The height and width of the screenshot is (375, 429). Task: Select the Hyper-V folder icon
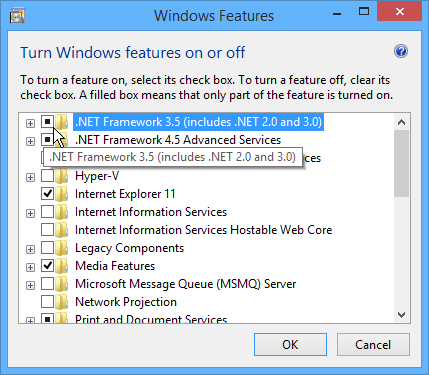point(61,176)
